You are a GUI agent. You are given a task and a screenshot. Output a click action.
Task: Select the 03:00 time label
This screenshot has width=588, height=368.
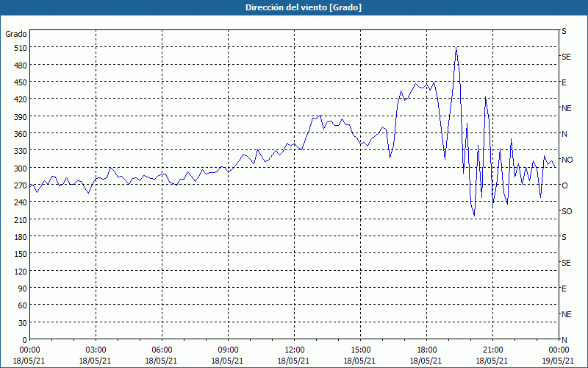point(96,350)
